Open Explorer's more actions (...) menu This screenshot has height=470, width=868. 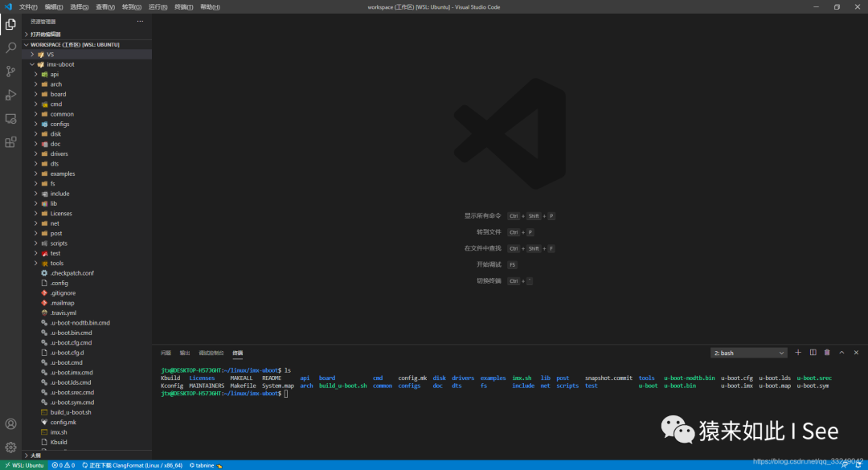(140, 22)
